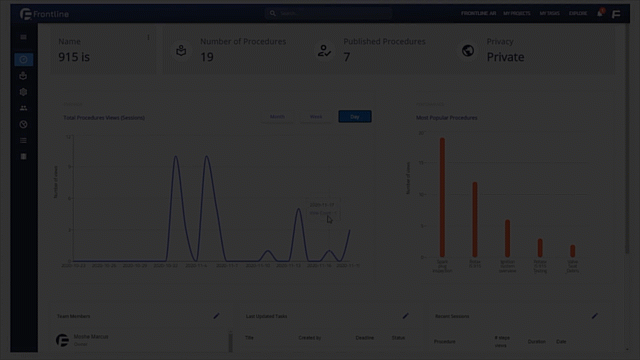Click the Spark plug inspection red bar
640x360 pixels.
tap(442, 198)
